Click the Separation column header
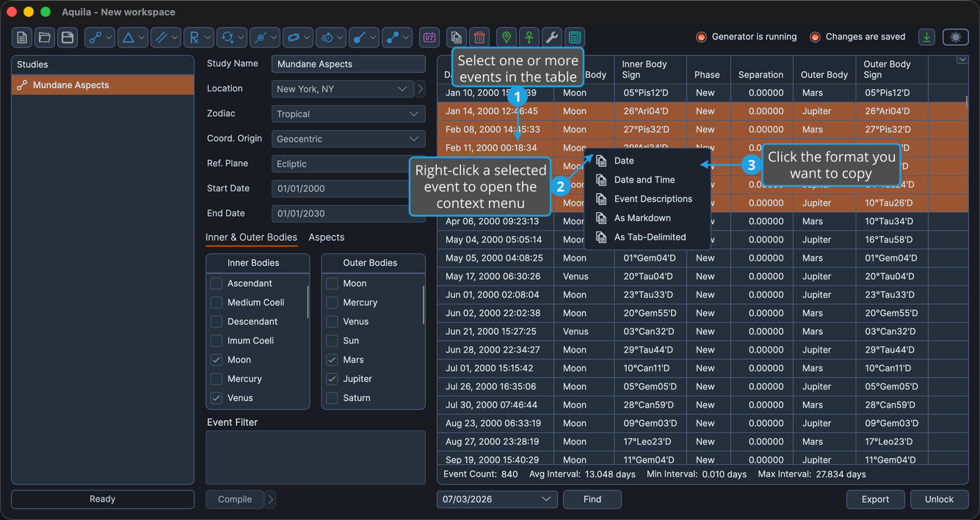980x520 pixels. point(761,75)
